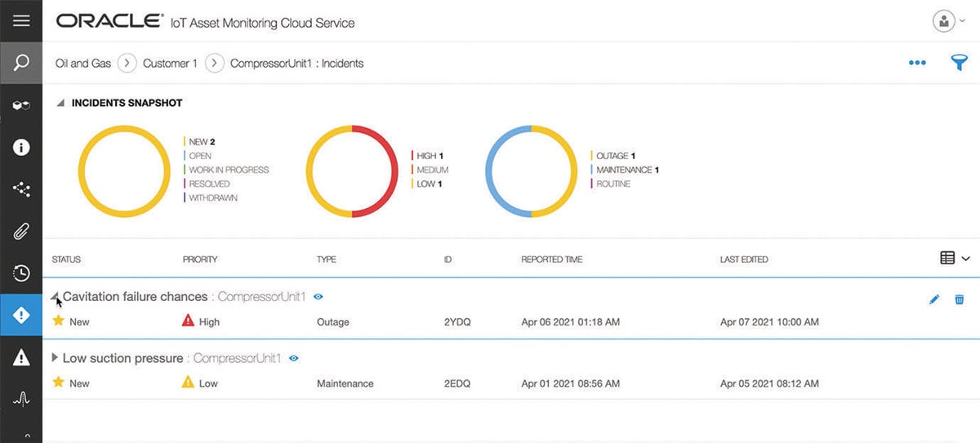This screenshot has height=443, width=980.
Task: Click the WITHDRAWN status legend entry
Action: (212, 197)
